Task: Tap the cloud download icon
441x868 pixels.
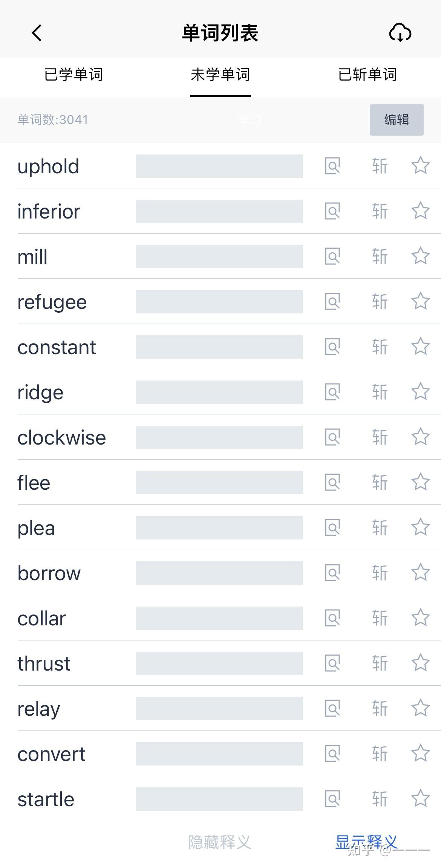Action: click(x=400, y=33)
